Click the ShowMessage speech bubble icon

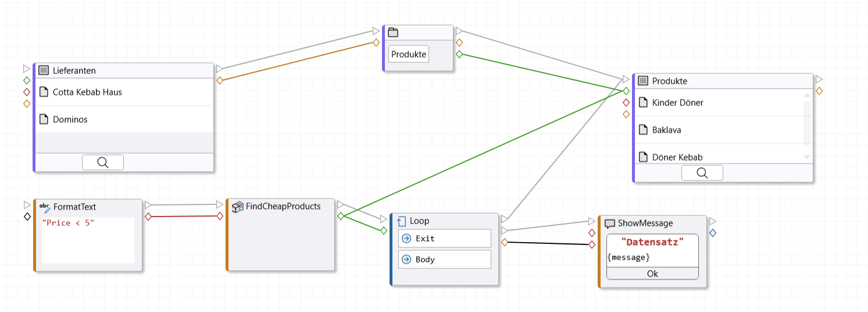[610, 224]
